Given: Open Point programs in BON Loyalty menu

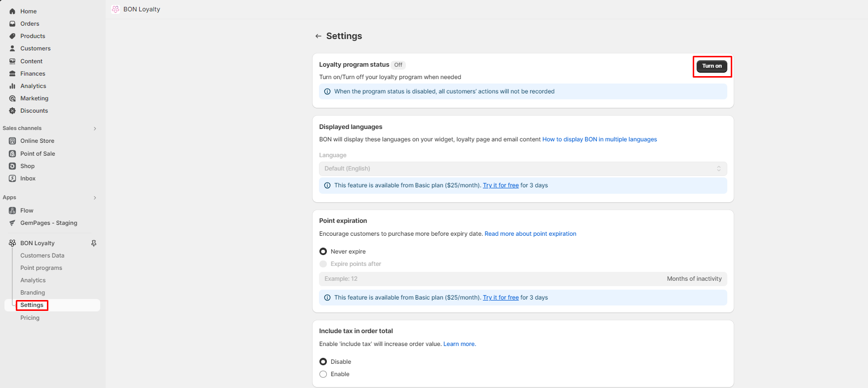Looking at the screenshot, I should [41, 268].
